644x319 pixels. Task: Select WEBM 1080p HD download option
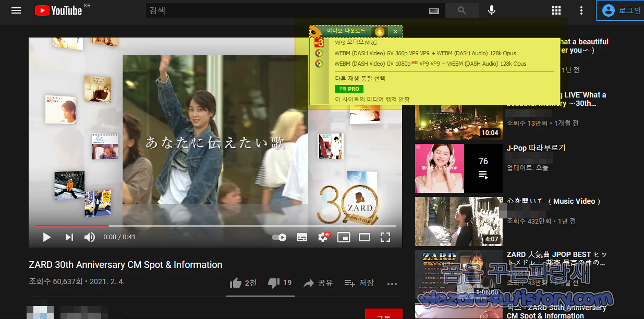tap(430, 64)
